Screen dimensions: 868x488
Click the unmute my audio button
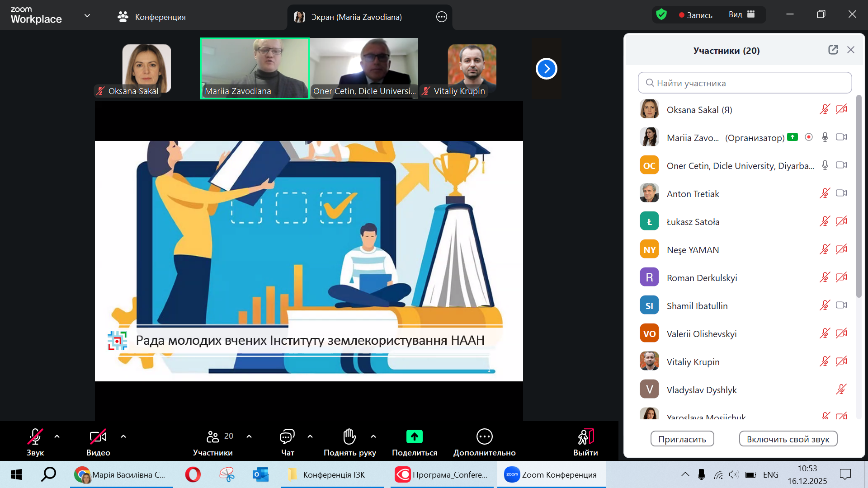[788, 439]
